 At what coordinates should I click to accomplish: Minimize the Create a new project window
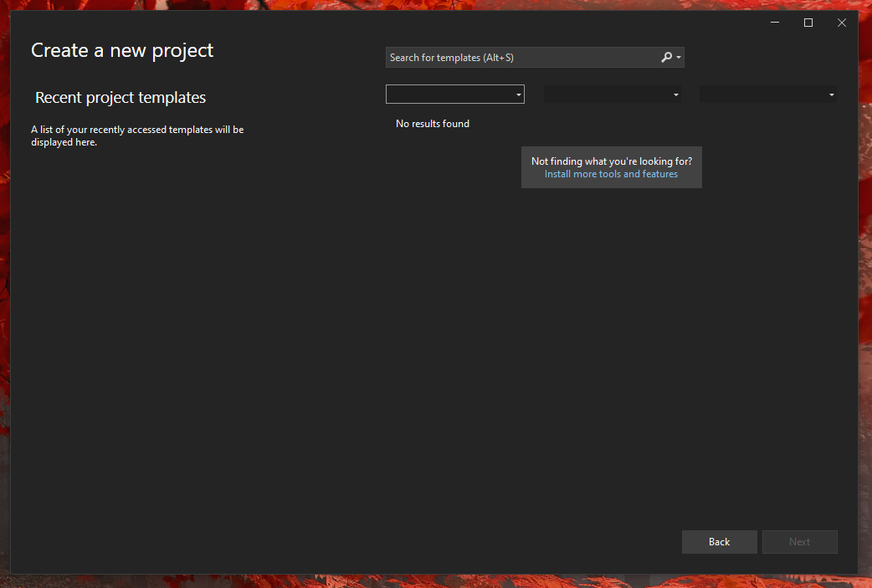[x=775, y=23]
